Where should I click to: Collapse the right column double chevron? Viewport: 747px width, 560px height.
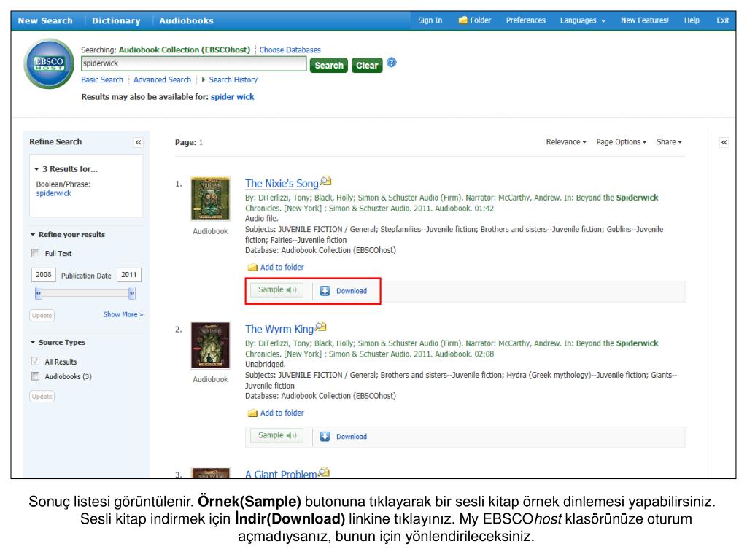coord(724,142)
